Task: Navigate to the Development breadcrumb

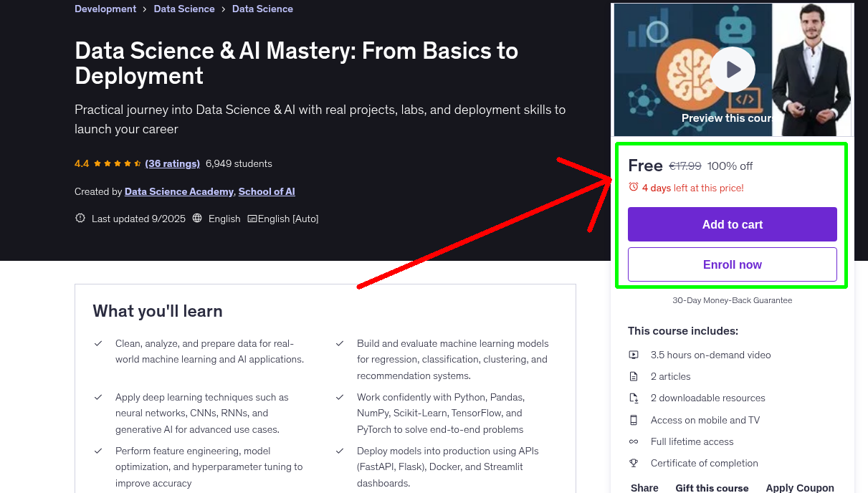Action: (x=105, y=9)
